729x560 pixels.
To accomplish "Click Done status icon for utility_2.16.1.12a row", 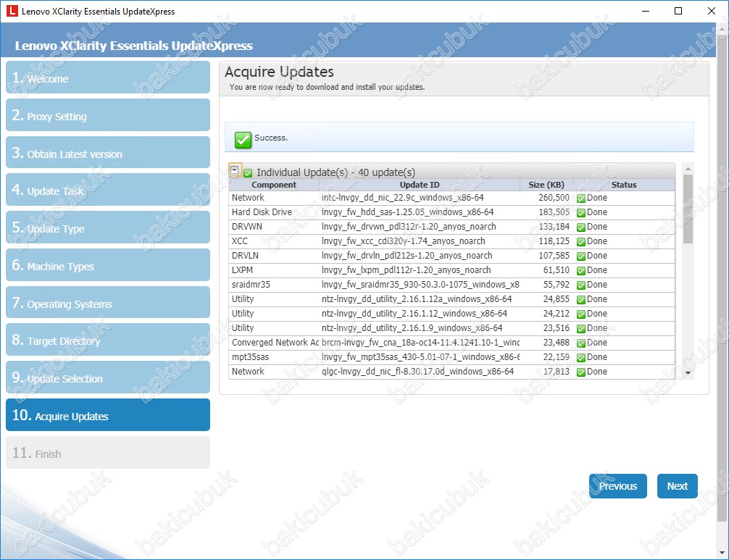I will 580,300.
